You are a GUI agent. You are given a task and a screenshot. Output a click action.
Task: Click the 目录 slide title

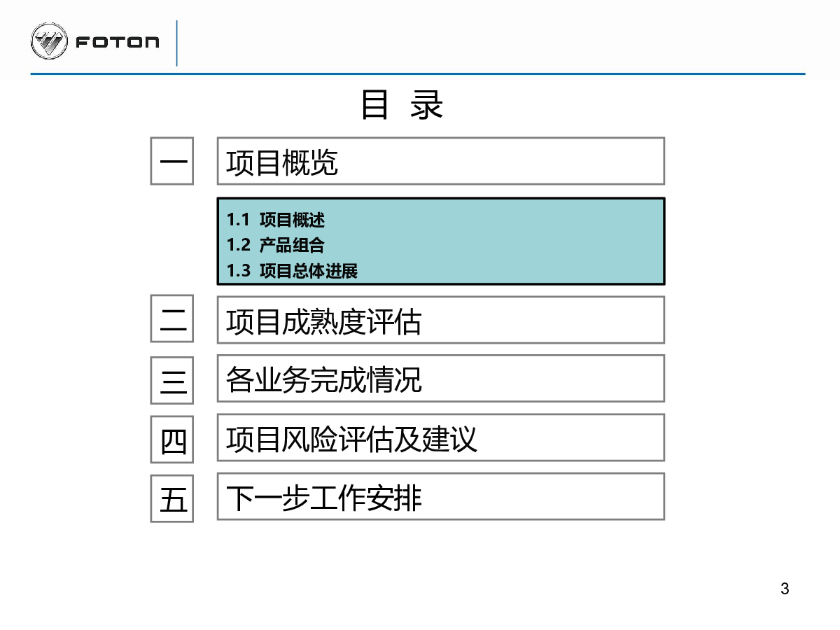402,105
